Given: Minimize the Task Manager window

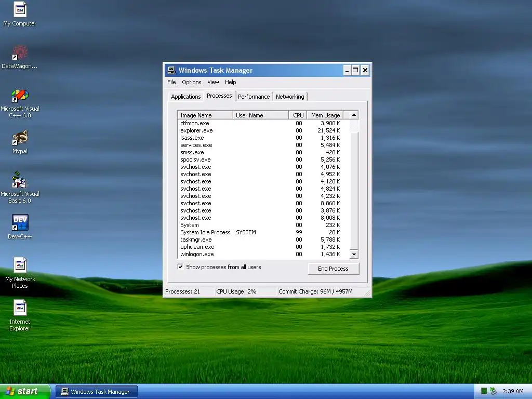Looking at the screenshot, I should tap(347, 70).
